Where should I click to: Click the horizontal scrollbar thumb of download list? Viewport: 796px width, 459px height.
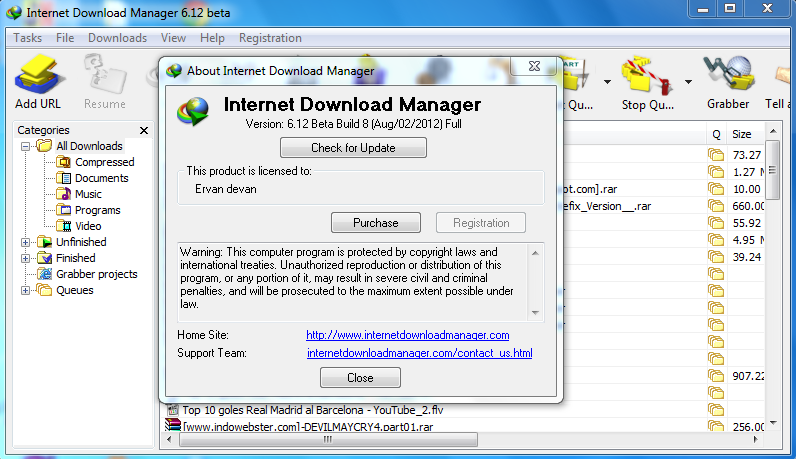click(328, 439)
